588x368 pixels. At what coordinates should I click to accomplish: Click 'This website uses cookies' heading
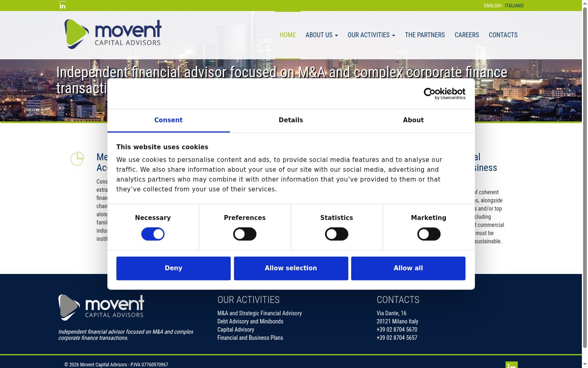pos(162,147)
